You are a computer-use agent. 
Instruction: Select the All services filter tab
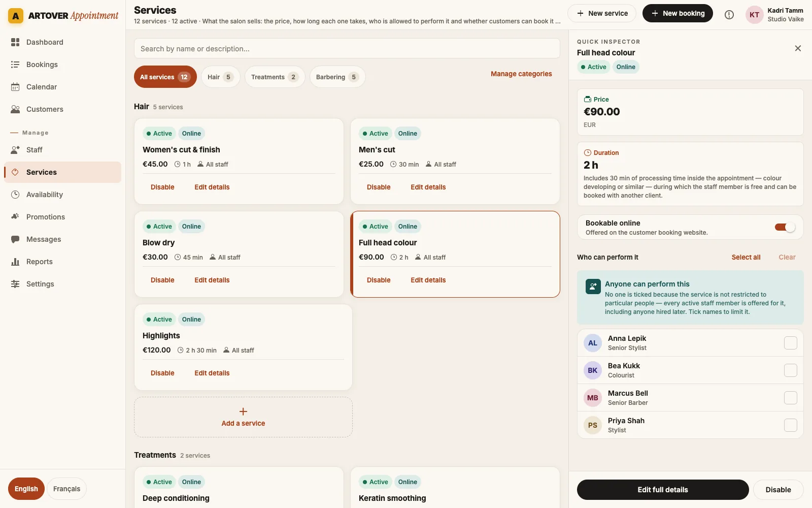click(x=165, y=77)
